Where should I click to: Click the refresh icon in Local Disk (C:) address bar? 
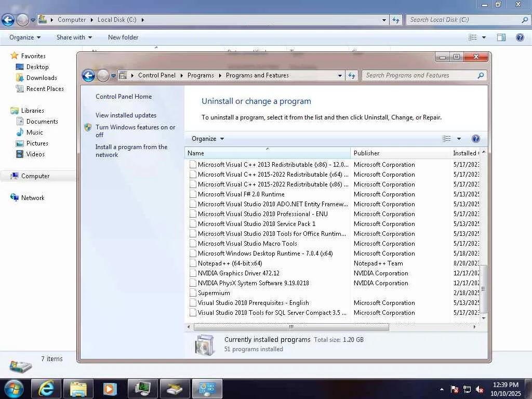(x=395, y=20)
